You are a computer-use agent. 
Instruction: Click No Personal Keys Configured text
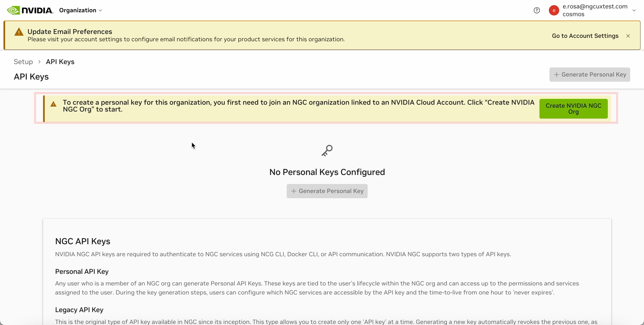pyautogui.click(x=327, y=172)
